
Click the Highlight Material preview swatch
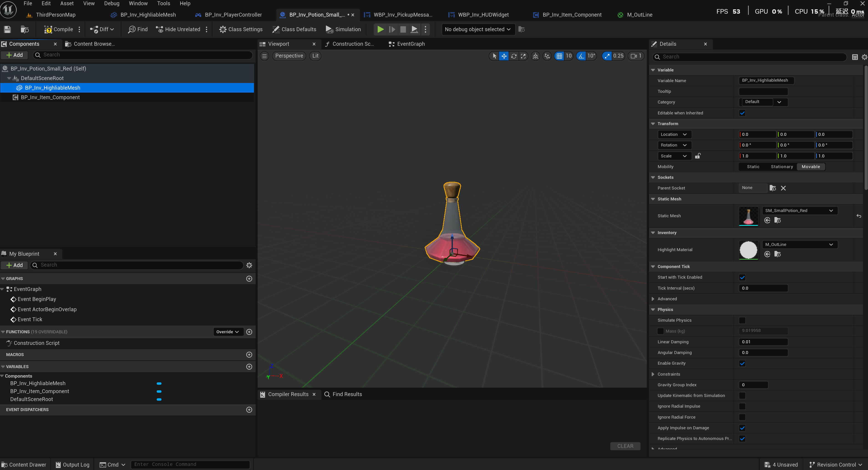click(x=748, y=250)
